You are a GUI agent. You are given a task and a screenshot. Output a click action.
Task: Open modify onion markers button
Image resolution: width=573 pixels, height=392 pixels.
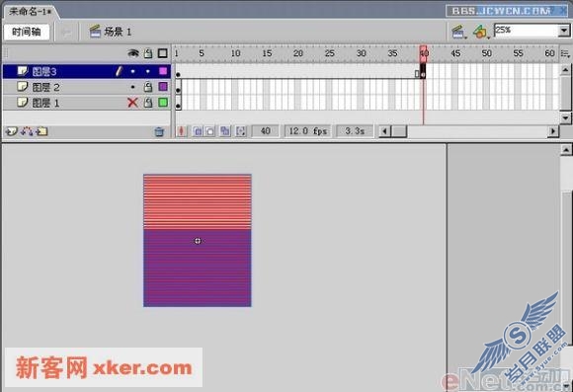pyautogui.click(x=241, y=131)
